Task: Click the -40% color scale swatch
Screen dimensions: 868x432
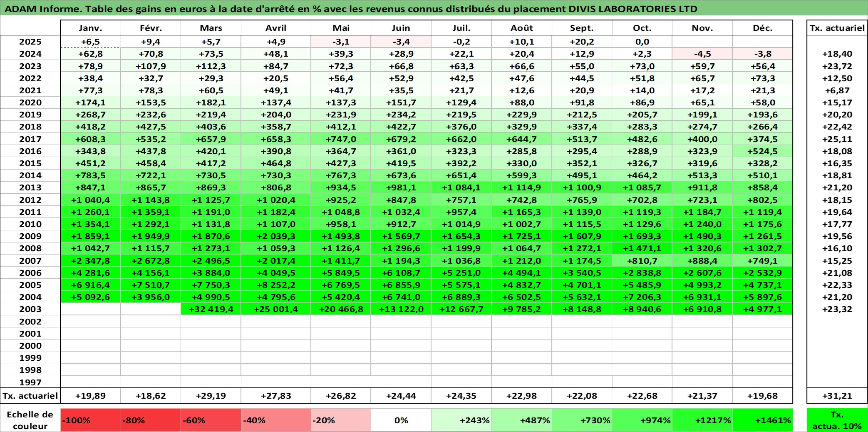Action: pyautogui.click(x=276, y=420)
